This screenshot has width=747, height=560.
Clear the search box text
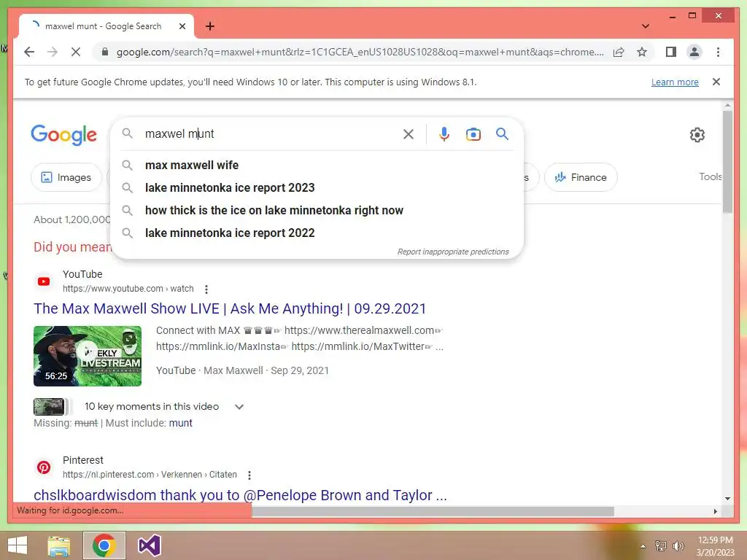click(409, 134)
